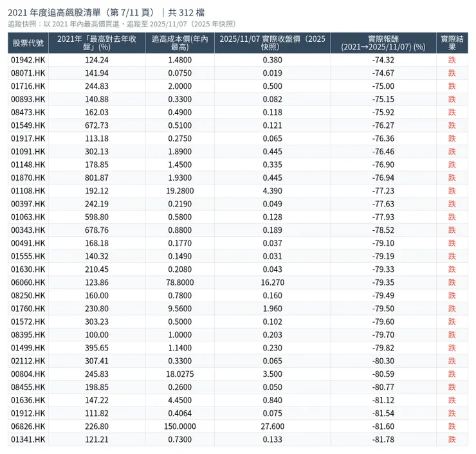Image resolution: width=476 pixels, height=454 pixels.
Task: Select stock code 08455.HK
Action: [28, 387]
